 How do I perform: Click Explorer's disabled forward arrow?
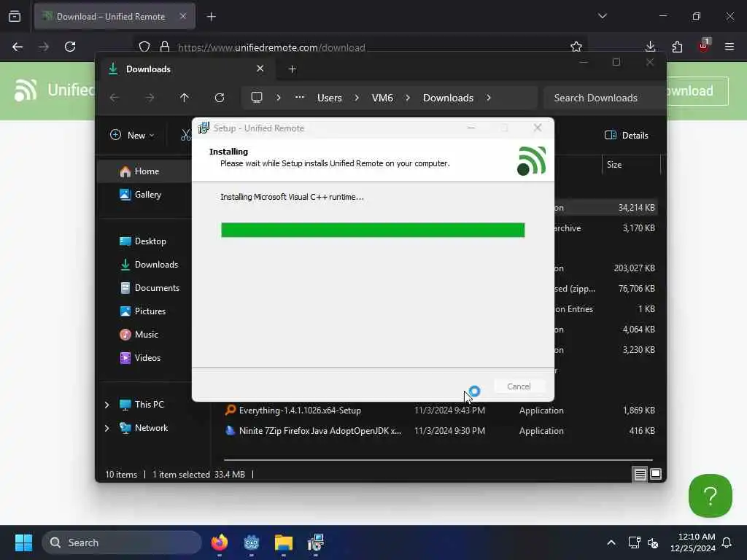pyautogui.click(x=150, y=98)
